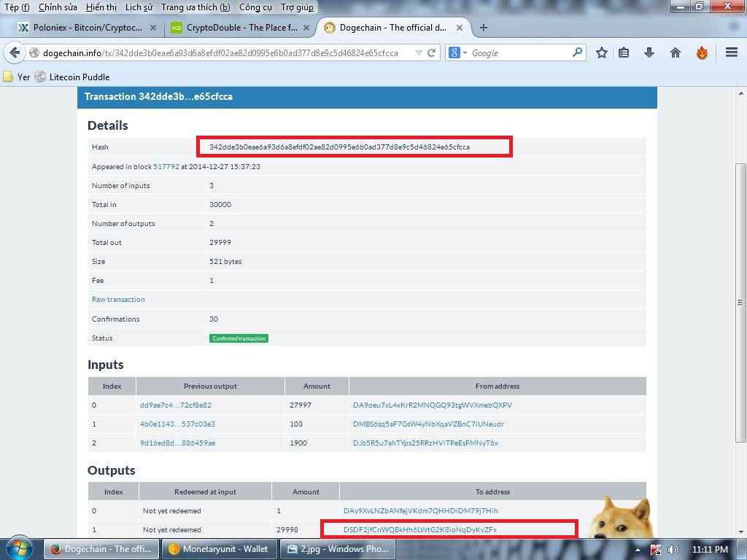Open the Trang ưa thích menu
Screen dimensions: 747x560
coord(196,7)
